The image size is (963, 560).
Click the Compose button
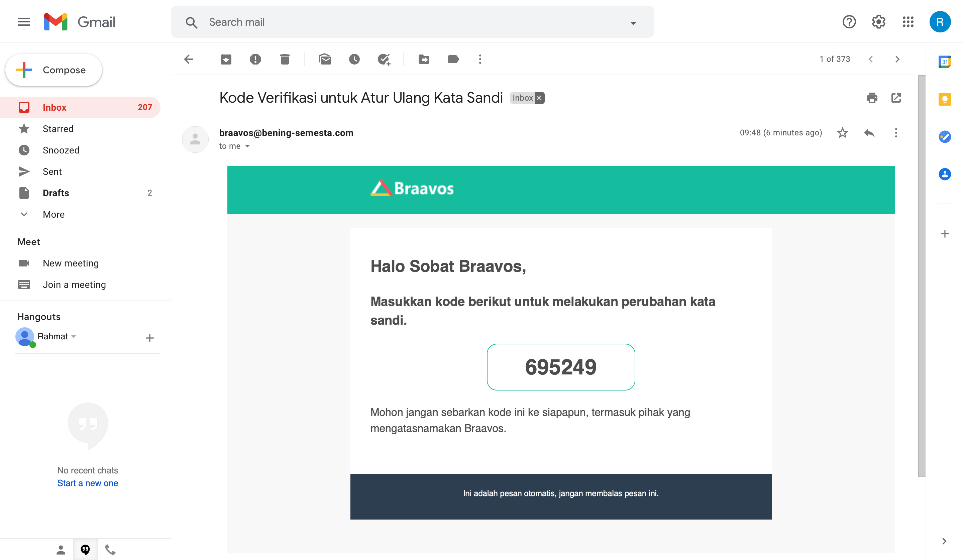[53, 70]
